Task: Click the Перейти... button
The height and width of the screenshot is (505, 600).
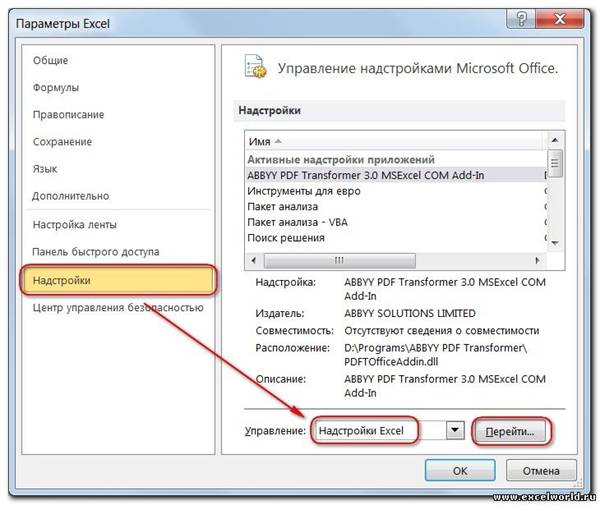Action: pos(510,432)
